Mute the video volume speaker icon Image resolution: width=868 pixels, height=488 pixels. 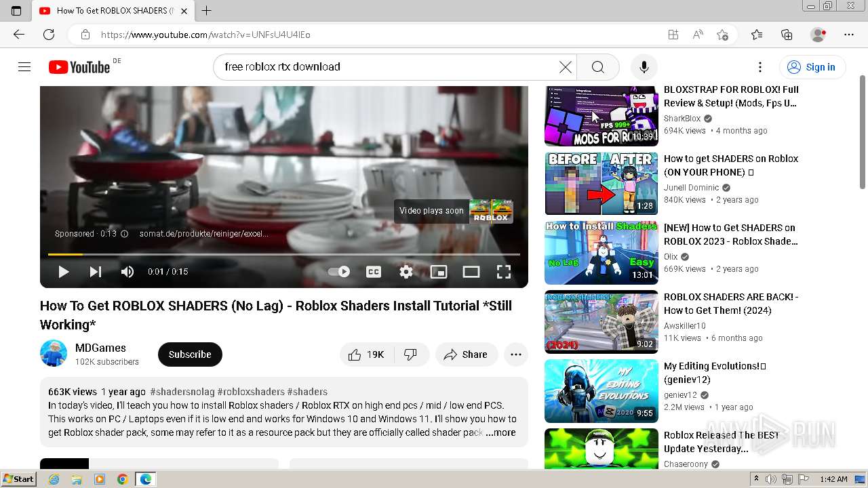click(x=127, y=272)
